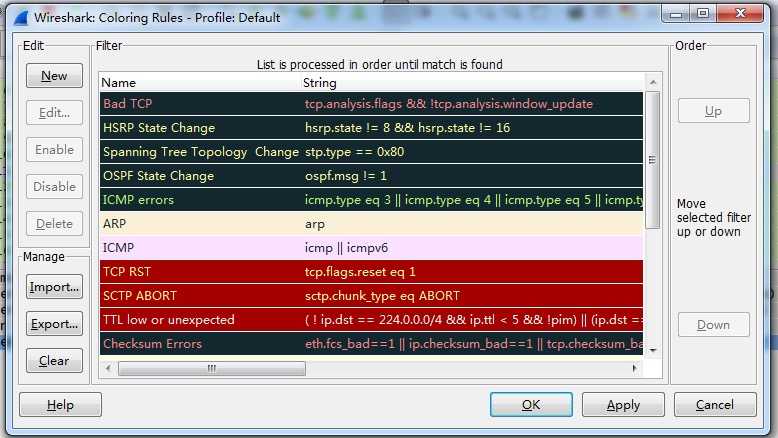The height and width of the screenshot is (438, 778).
Task: Click the horizontal scrollbar thumb
Action: pos(212,368)
